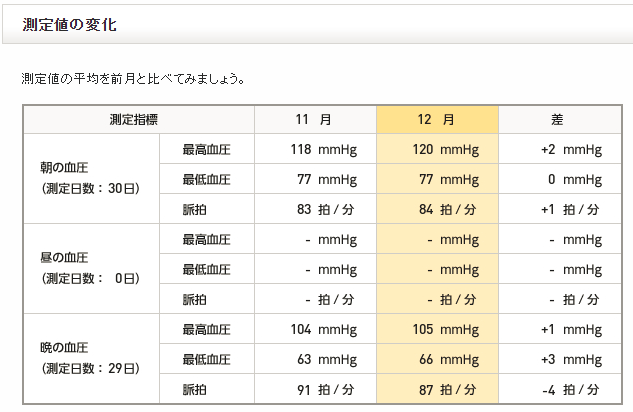
Task: Click the morning 118 mmHg November value
Action: click(315, 149)
